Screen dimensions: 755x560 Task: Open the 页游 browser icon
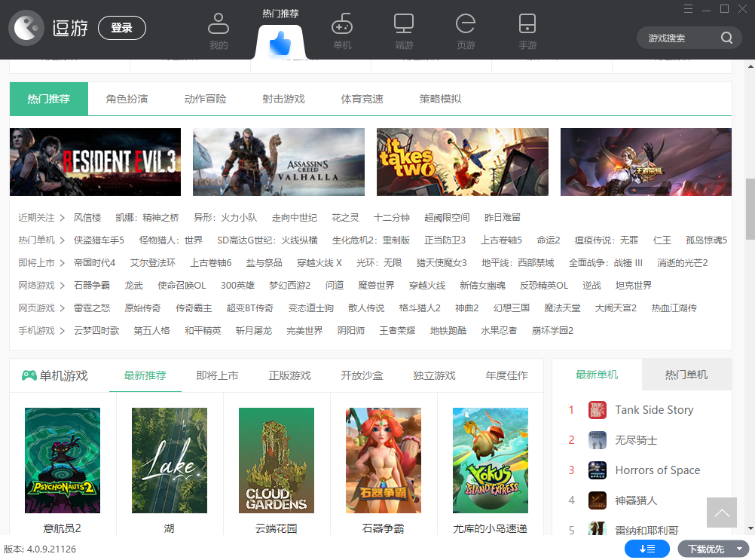[x=466, y=23]
